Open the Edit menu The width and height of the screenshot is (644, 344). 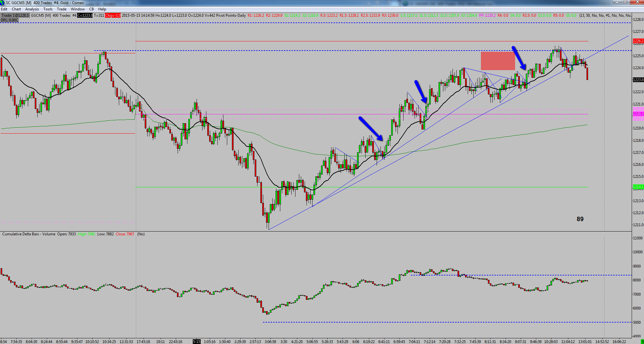[4, 9]
